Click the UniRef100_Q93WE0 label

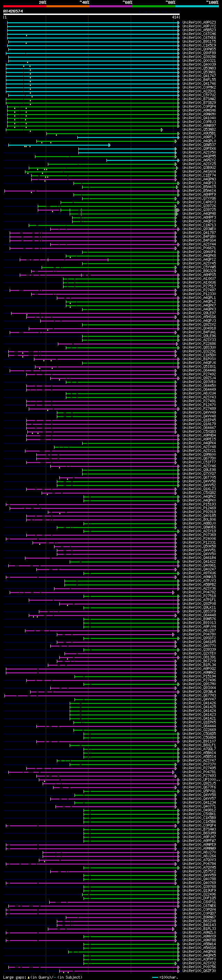(x=199, y=229)
